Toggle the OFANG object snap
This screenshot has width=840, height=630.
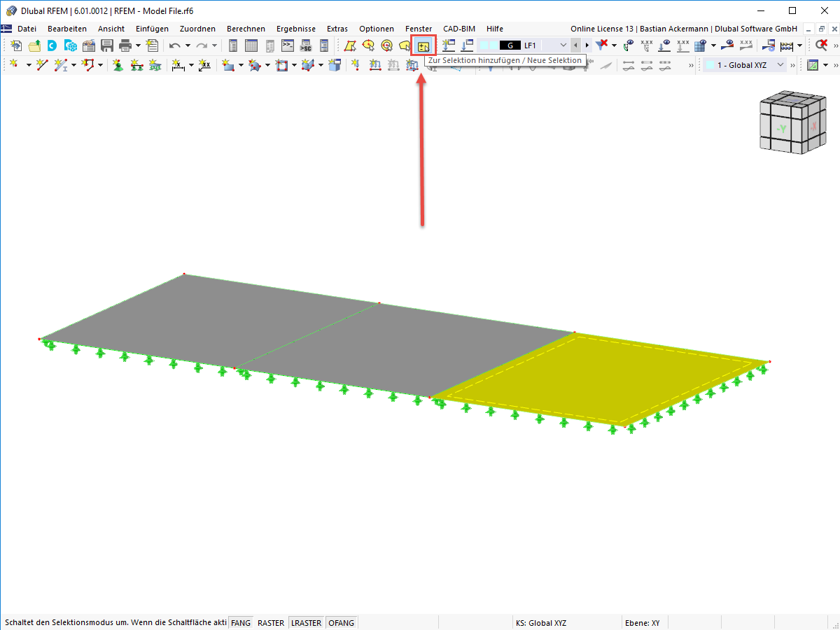(342, 622)
